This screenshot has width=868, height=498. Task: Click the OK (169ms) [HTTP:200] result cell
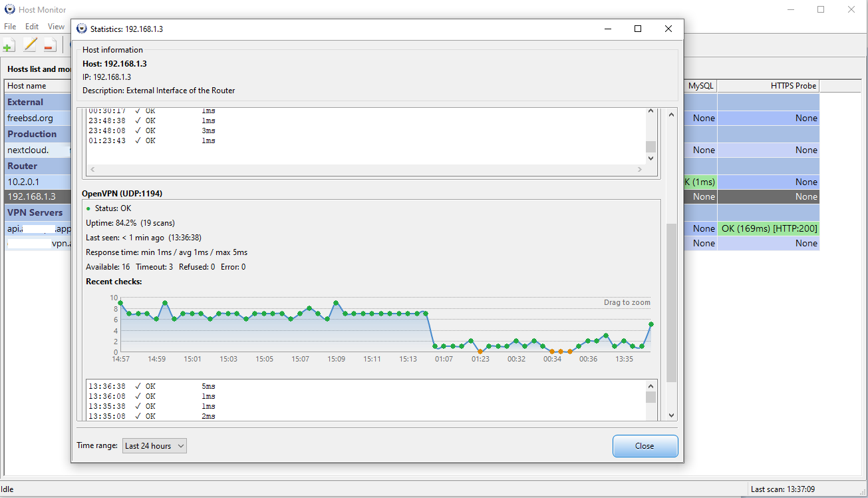tap(768, 228)
